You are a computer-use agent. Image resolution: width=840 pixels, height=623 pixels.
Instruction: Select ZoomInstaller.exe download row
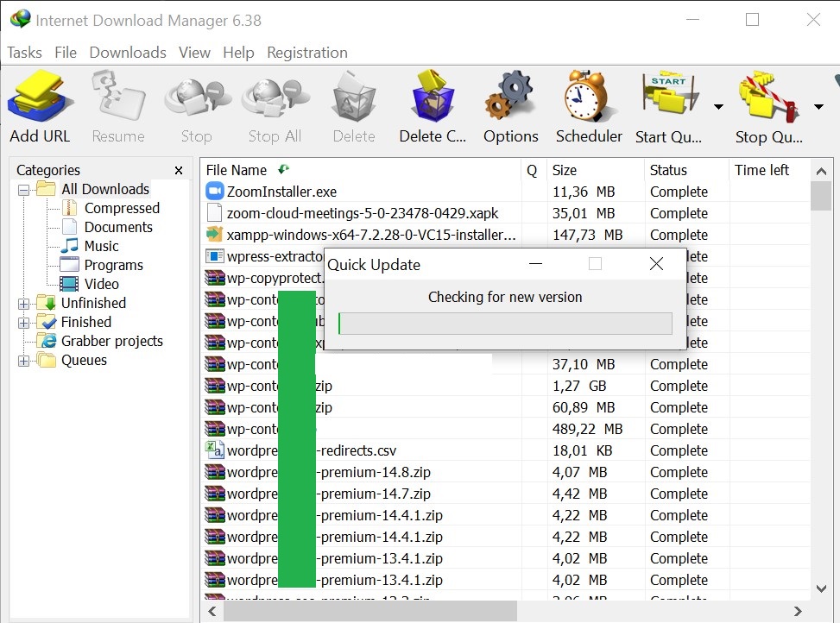pyautogui.click(x=505, y=192)
